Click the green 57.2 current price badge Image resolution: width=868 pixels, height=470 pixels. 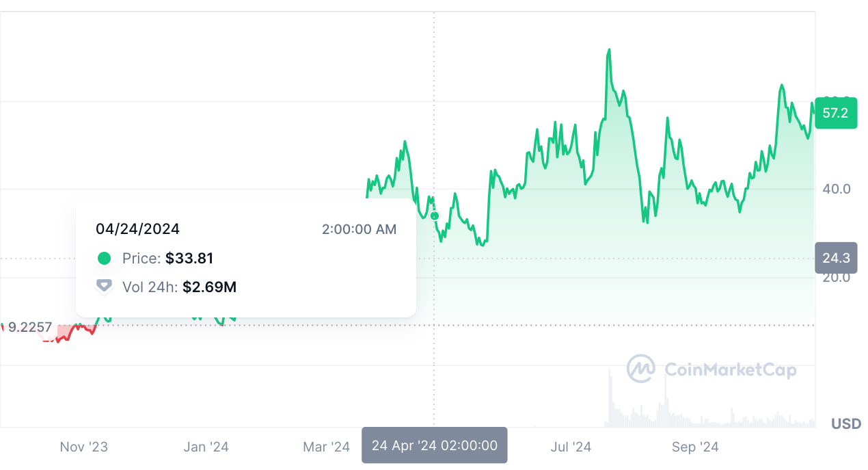click(835, 113)
